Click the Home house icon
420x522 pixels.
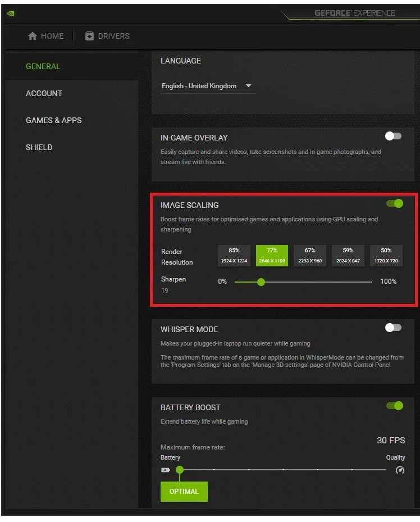tap(32, 36)
